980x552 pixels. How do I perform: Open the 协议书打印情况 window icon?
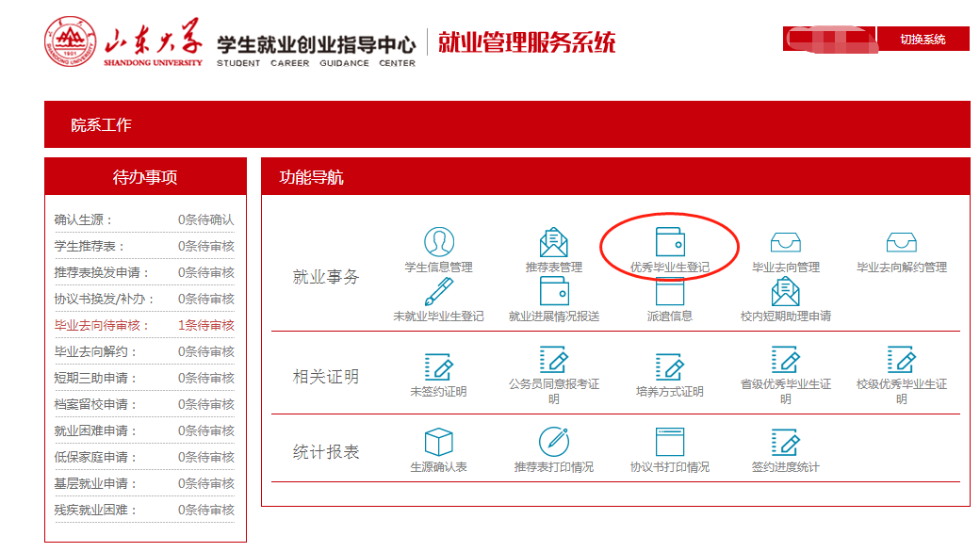(x=670, y=442)
